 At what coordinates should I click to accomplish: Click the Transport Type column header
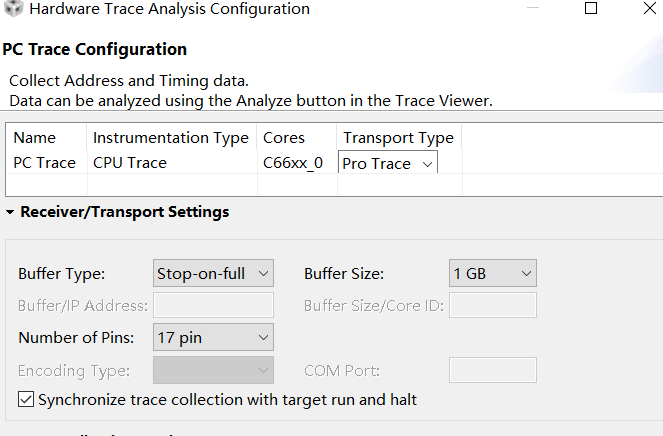[x=398, y=138]
